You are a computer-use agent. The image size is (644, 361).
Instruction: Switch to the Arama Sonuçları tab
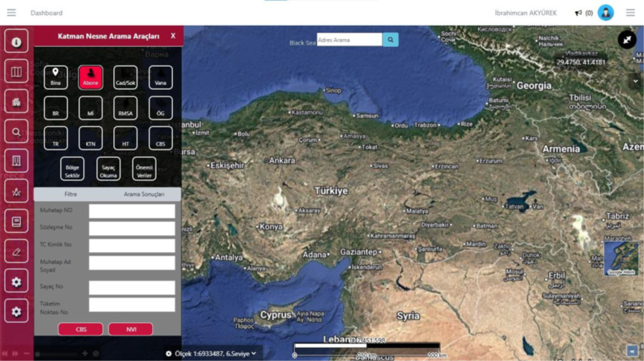[x=144, y=194]
